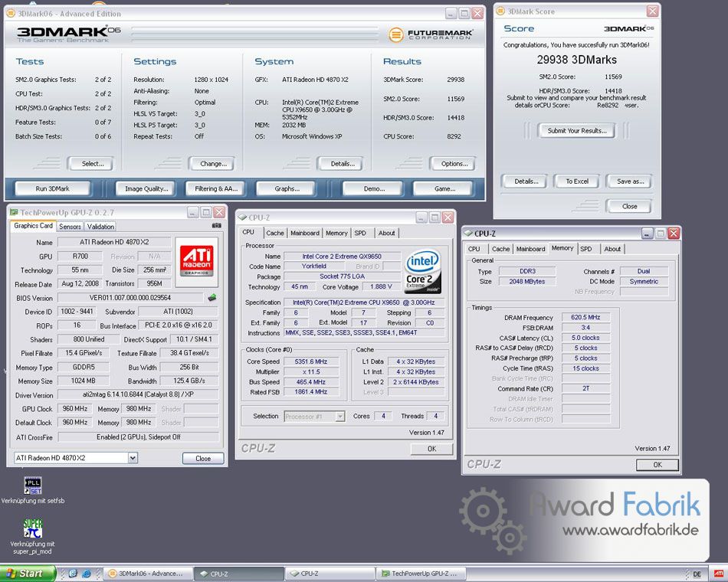Switch to Validation tab in GPU-Z
The image size is (728, 582).
[100, 227]
